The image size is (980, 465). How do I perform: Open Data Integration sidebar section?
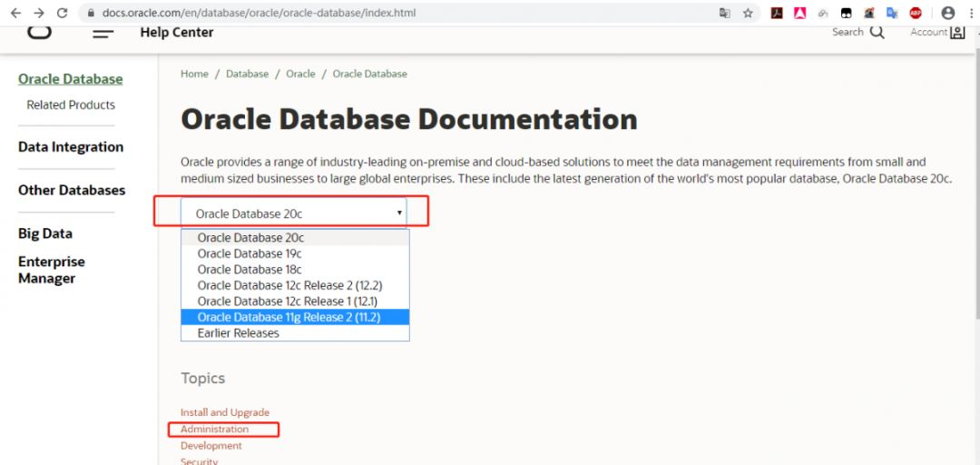click(x=71, y=147)
